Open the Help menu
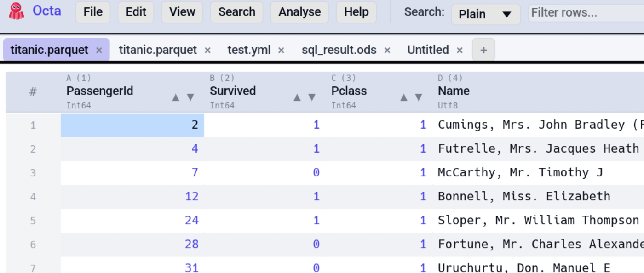The width and height of the screenshot is (644, 273). [x=356, y=12]
